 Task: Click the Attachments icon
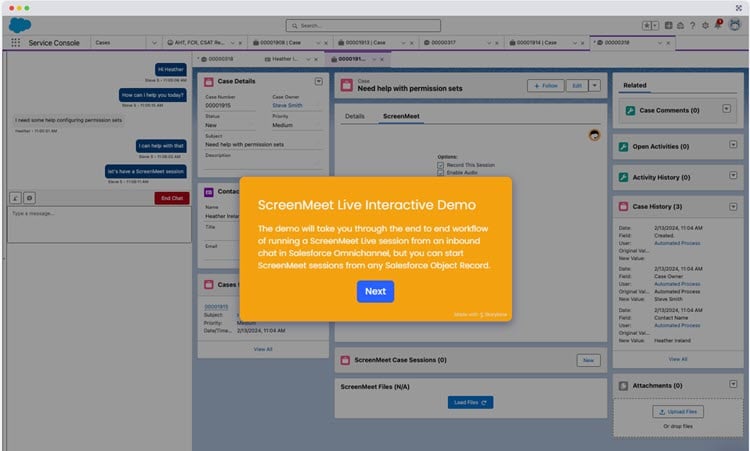click(x=623, y=386)
